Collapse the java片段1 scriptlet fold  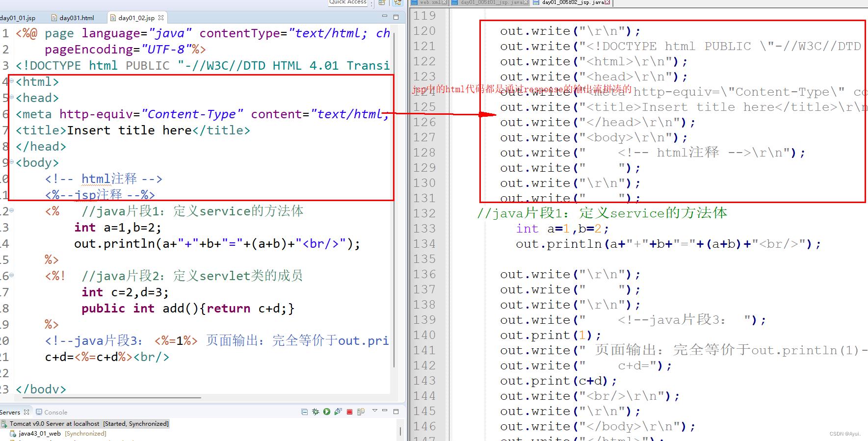[x=11, y=210]
